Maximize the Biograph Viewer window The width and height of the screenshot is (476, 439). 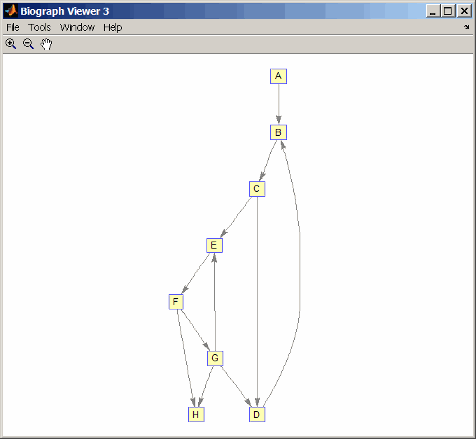[x=448, y=11]
